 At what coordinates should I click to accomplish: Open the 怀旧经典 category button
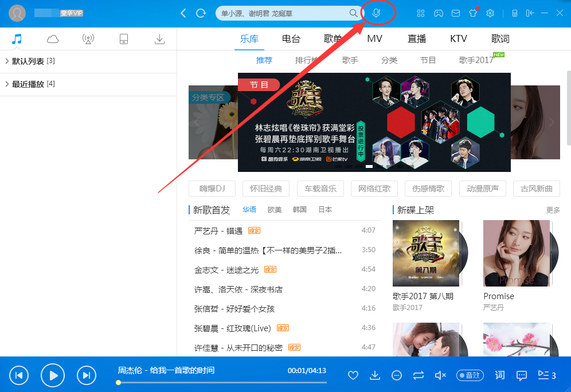pos(265,189)
